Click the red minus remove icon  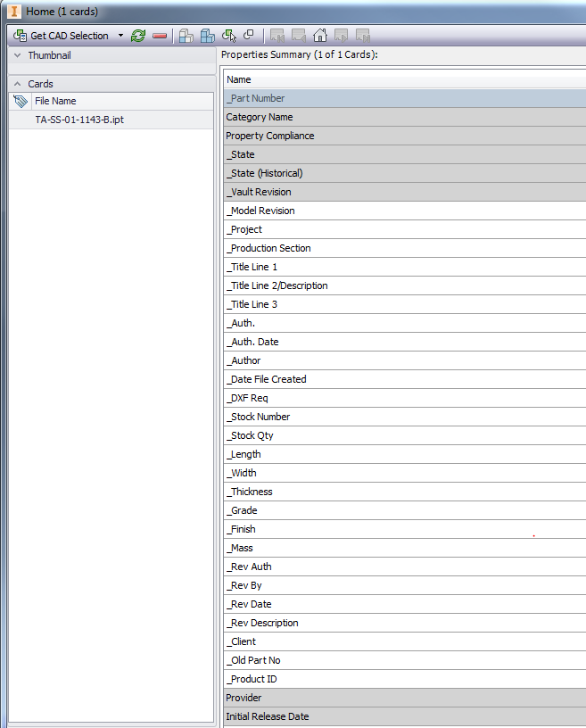[160, 36]
